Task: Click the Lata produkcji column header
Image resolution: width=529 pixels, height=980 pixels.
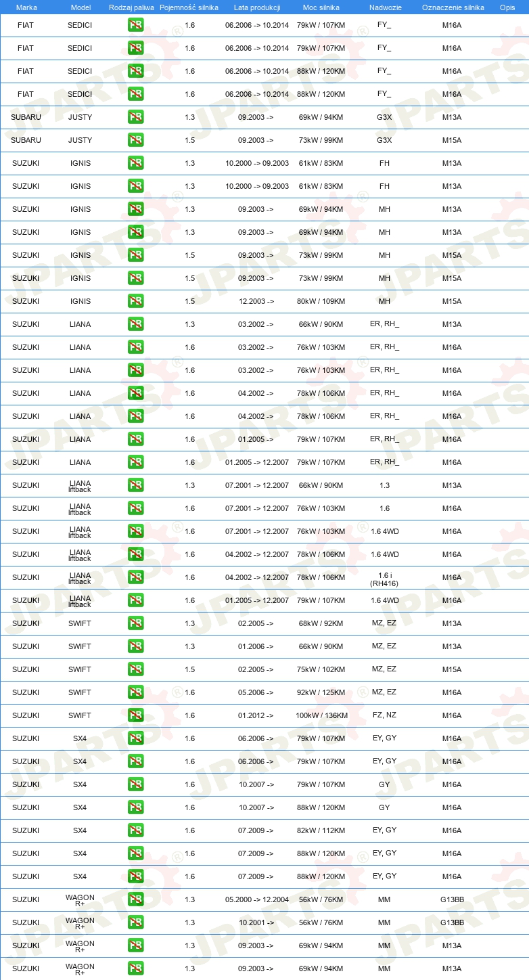Action: 257,7
